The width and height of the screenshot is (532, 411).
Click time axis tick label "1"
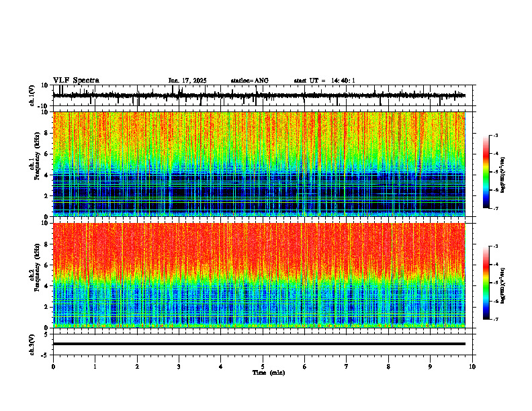tap(95, 367)
